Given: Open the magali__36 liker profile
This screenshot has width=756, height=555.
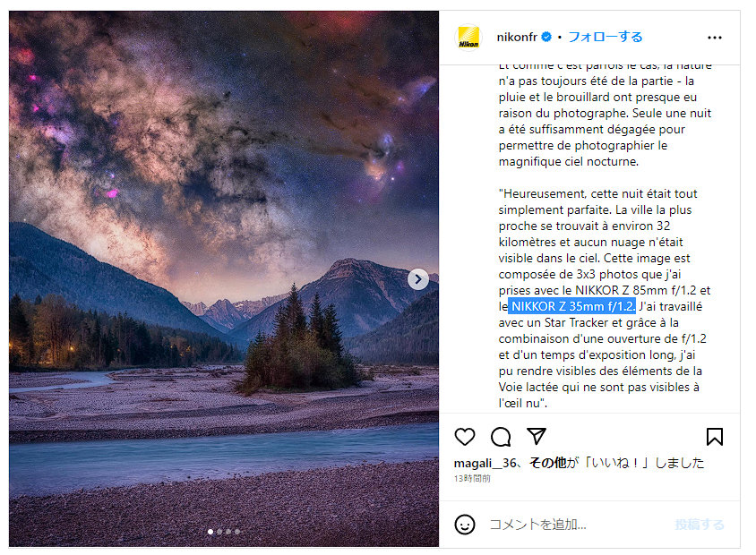Looking at the screenshot, I should coord(485,463).
